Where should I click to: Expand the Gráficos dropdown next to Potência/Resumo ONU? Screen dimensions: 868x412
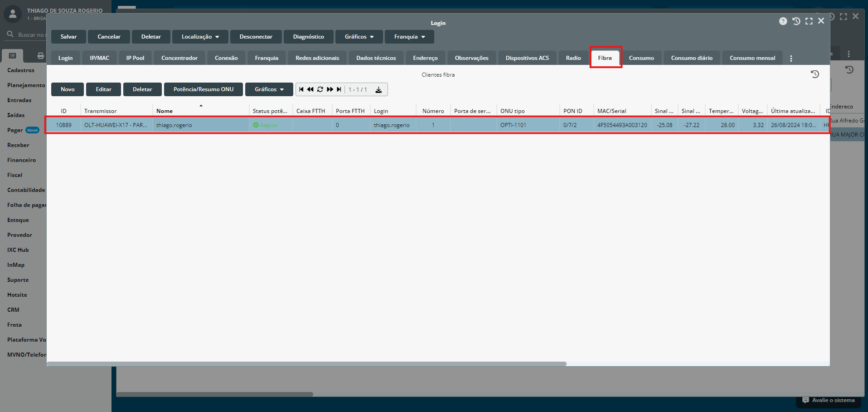coord(269,89)
